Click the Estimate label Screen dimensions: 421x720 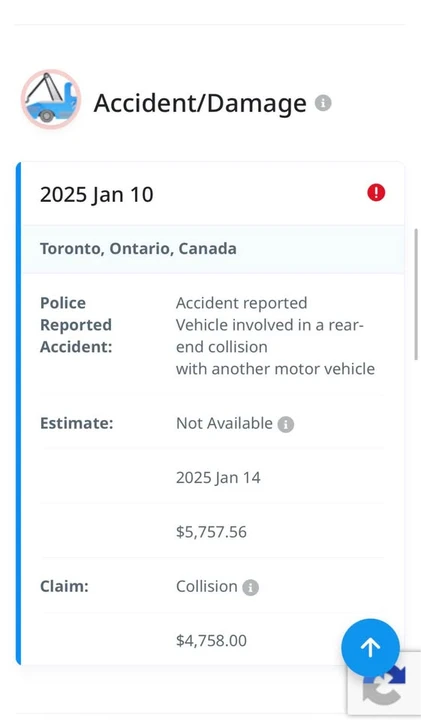click(x=76, y=423)
